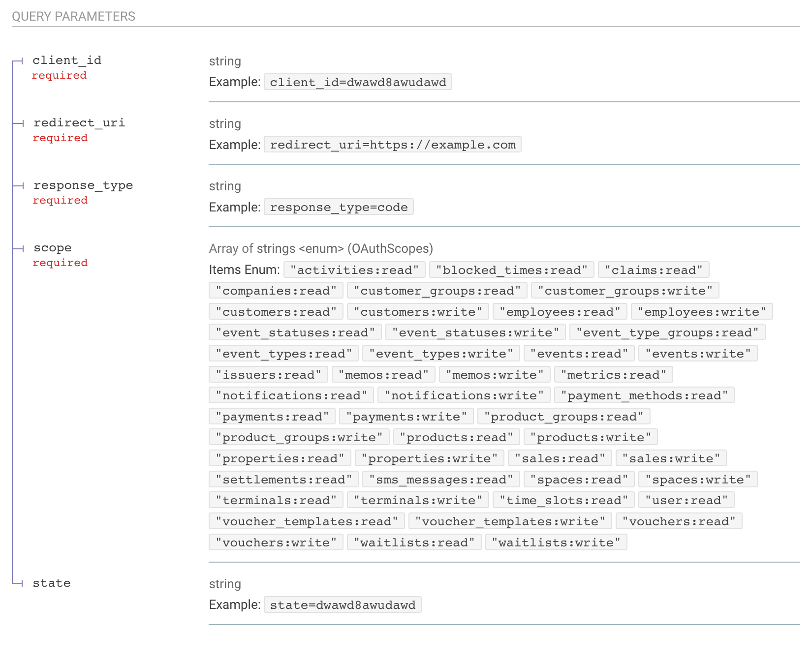Screen dimensions: 812x660
Task: Click the "waitlists:write" enum chip
Action: click(556, 542)
